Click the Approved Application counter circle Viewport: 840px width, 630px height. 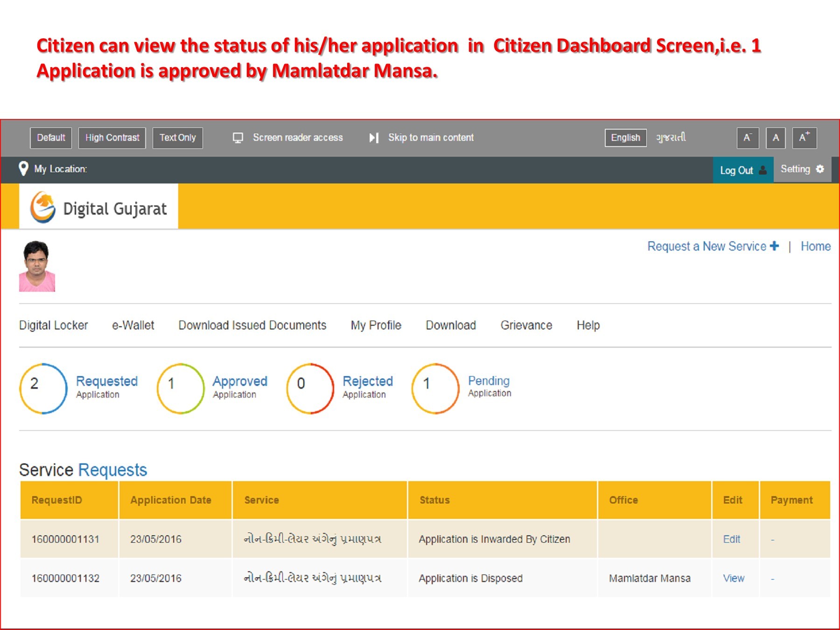coord(181,388)
